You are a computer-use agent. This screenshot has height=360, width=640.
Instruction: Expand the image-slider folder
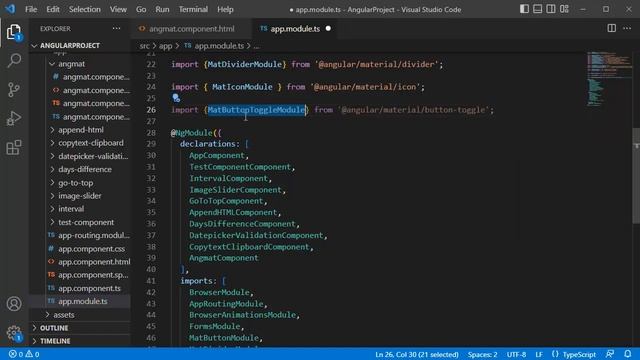[x=79, y=196]
